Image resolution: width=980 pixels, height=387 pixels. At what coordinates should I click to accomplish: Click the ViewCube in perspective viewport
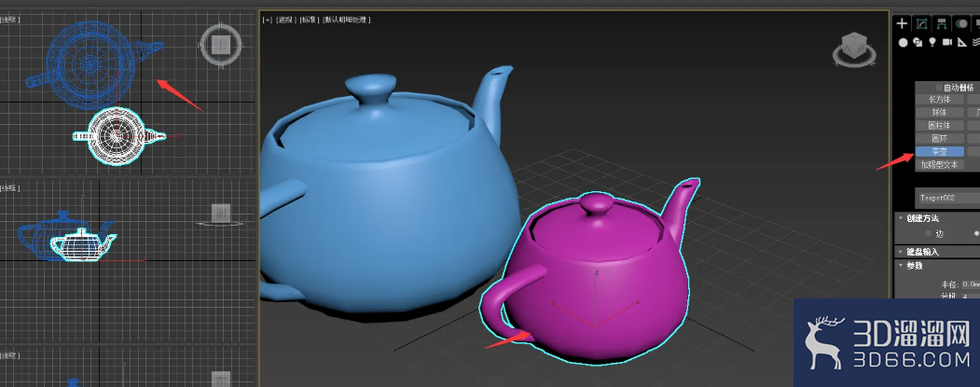(x=854, y=50)
